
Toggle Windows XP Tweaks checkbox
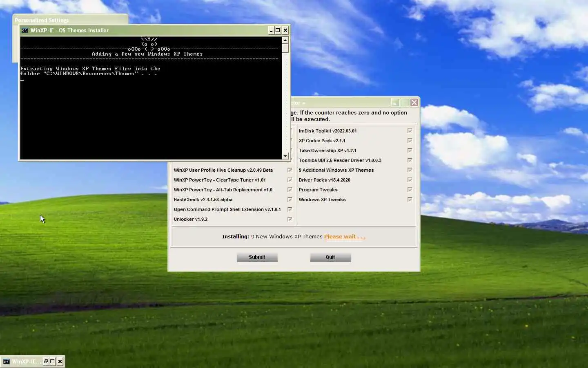tap(410, 200)
